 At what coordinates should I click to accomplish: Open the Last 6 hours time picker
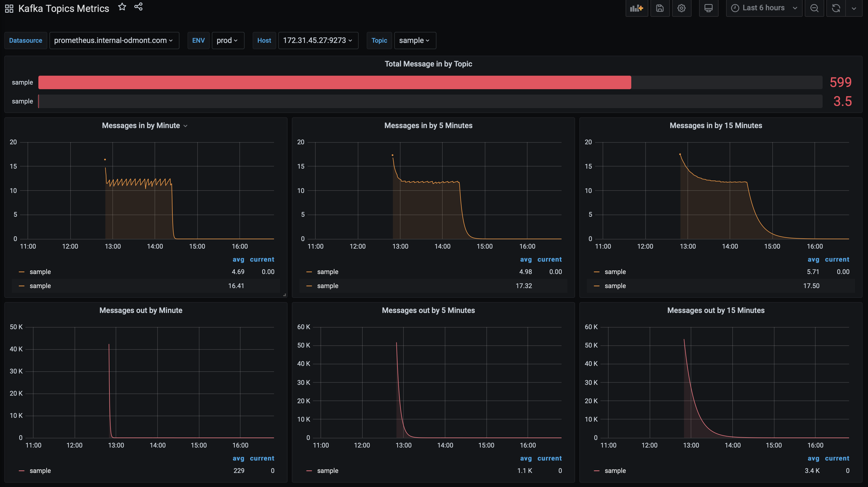763,8
